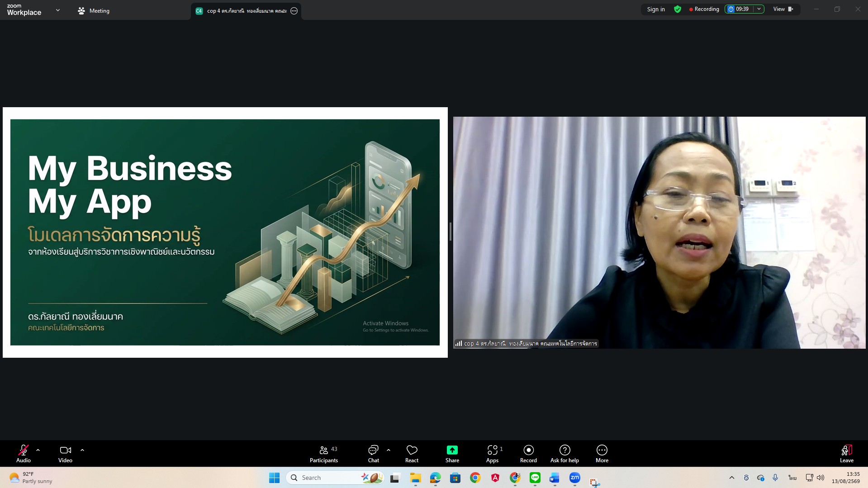This screenshot has height=488, width=868.
Task: Open the Zoom Apps panel
Action: 493,454
